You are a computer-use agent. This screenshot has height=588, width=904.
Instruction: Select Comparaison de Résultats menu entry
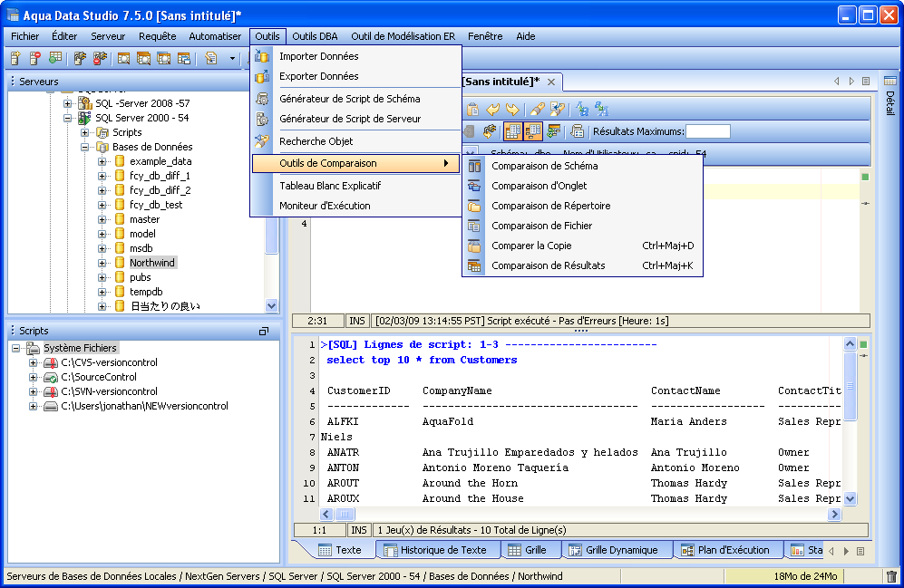click(548, 265)
